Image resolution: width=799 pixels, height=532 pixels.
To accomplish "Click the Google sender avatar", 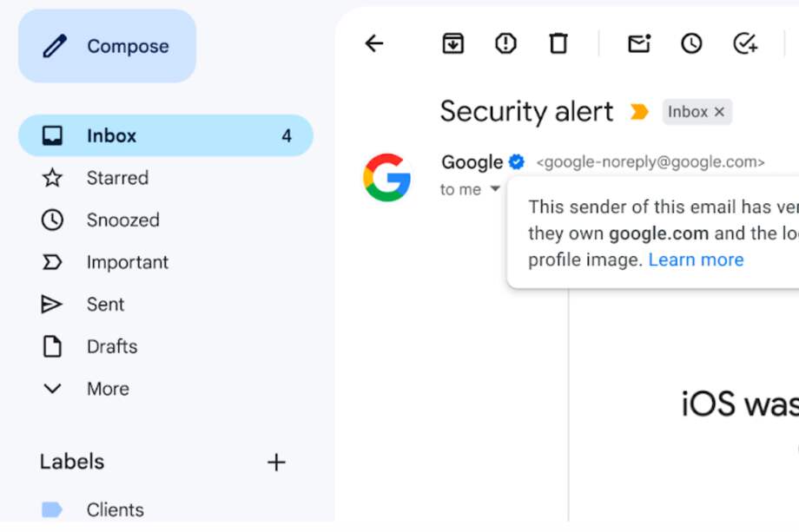I will (x=386, y=176).
